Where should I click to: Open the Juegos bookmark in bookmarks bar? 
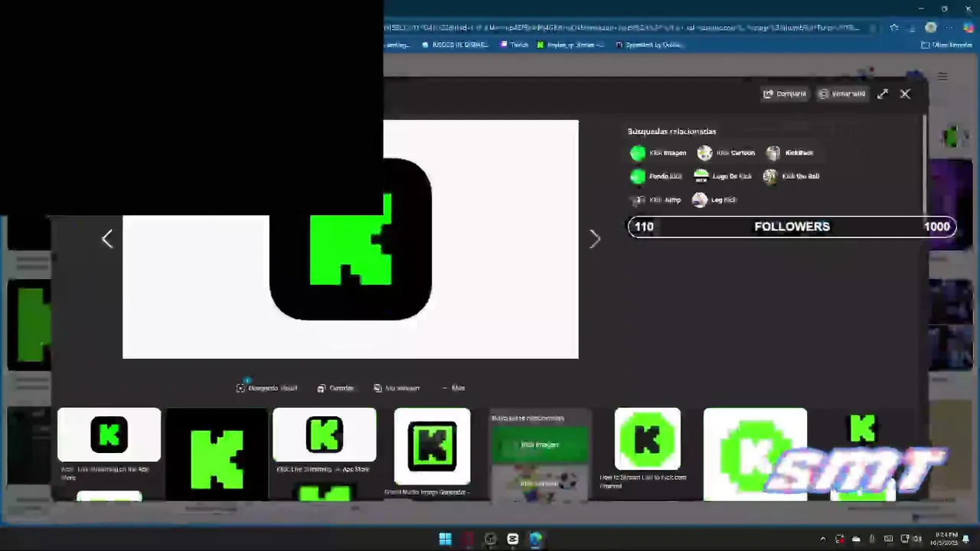click(455, 45)
